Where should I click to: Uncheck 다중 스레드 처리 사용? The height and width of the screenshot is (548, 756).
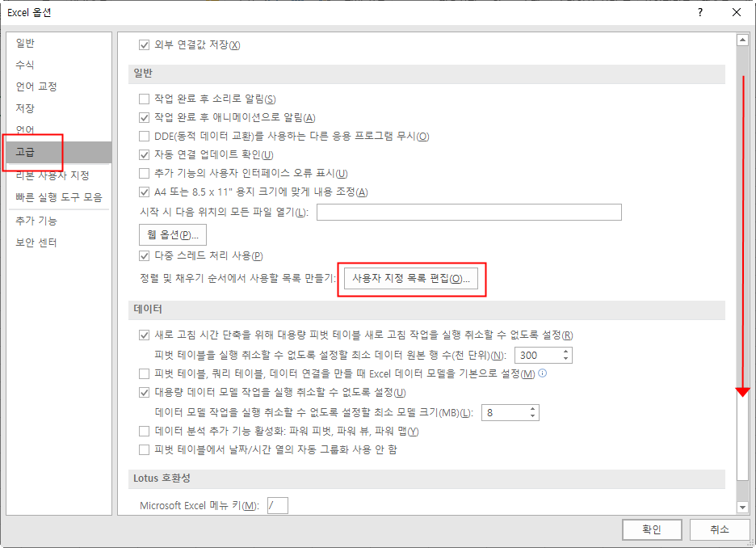click(144, 255)
